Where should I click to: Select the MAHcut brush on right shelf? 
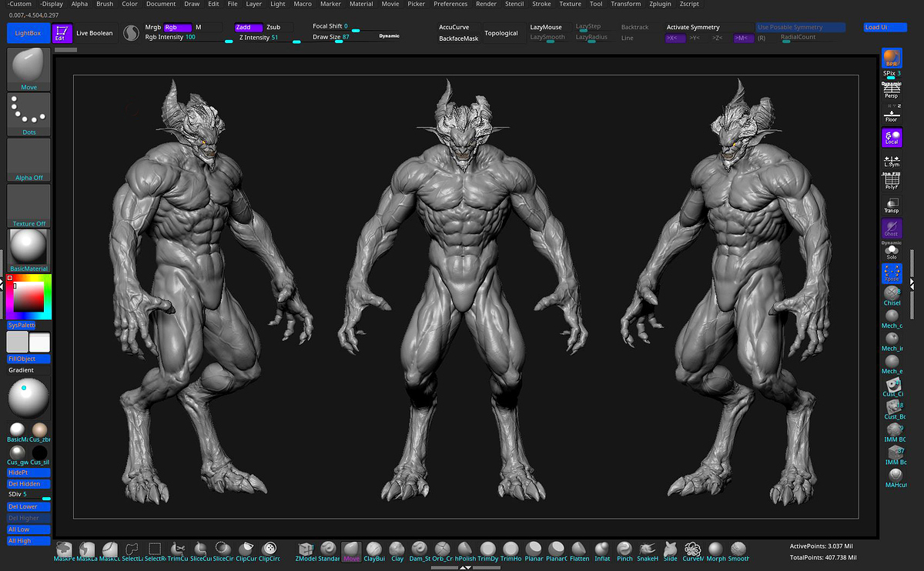click(894, 477)
